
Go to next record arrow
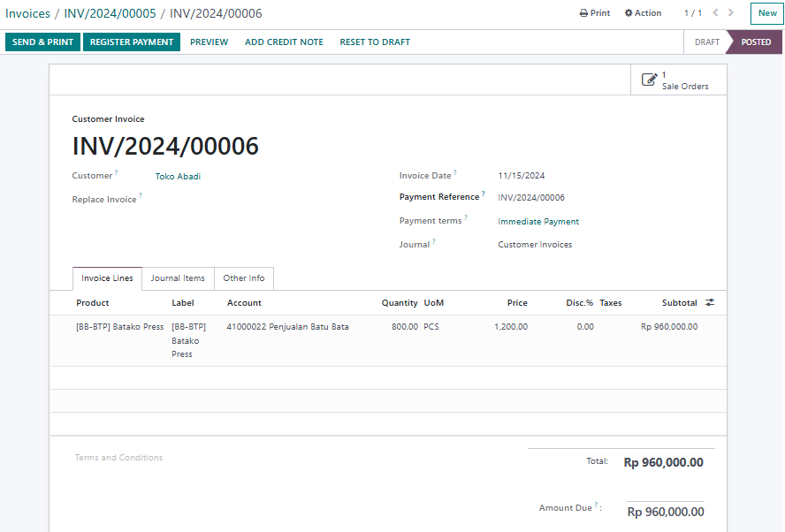[x=730, y=13]
